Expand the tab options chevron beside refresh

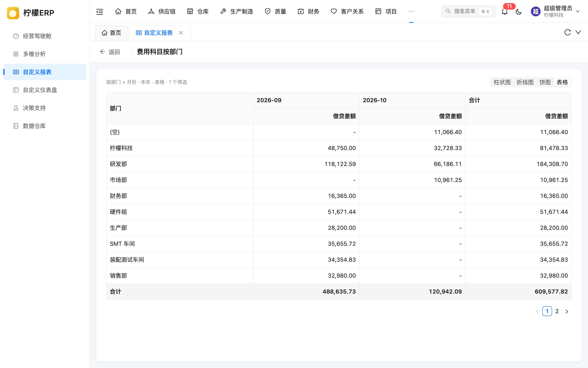click(x=578, y=32)
